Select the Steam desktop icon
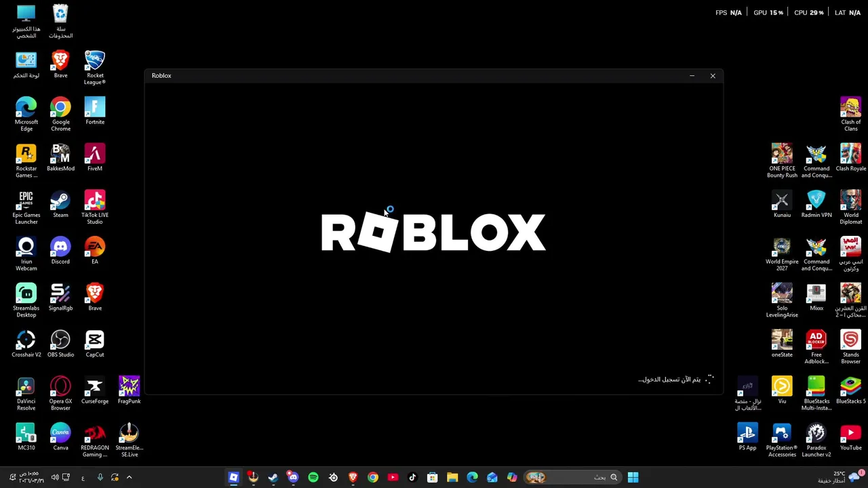Screen dimensions: 868x488 point(60,204)
